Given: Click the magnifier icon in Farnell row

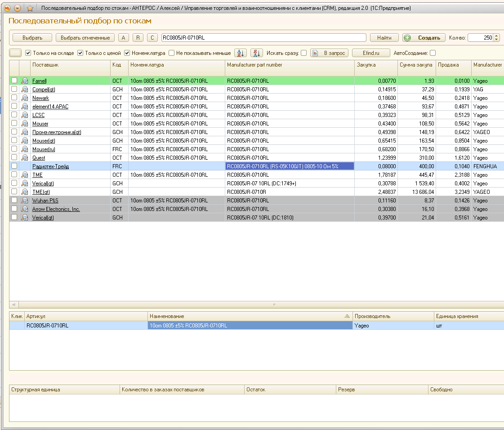Looking at the screenshot, I should click(25, 81).
